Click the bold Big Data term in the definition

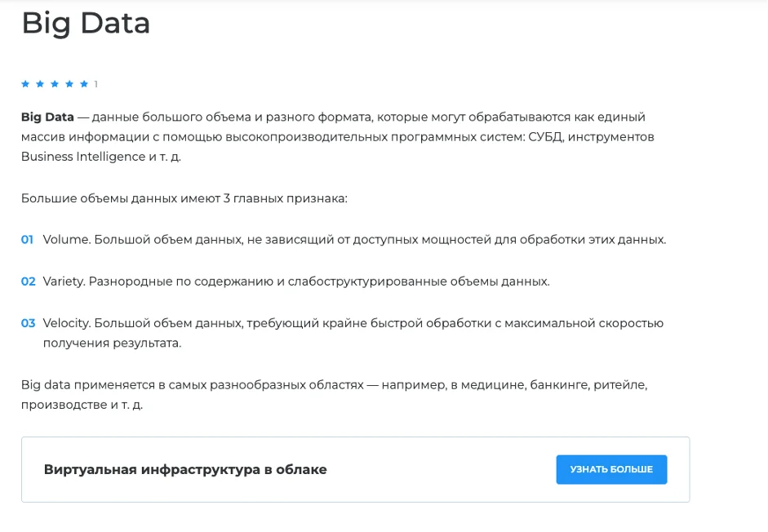tap(47, 117)
